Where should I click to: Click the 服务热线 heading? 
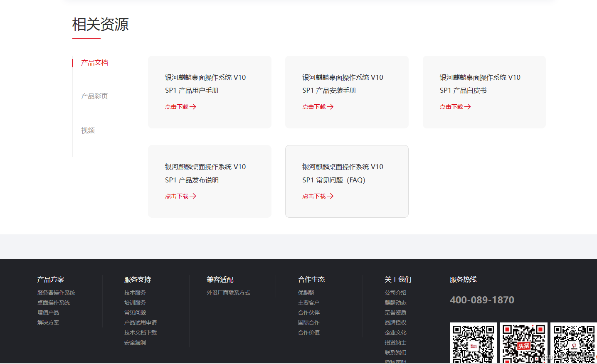tap(463, 280)
